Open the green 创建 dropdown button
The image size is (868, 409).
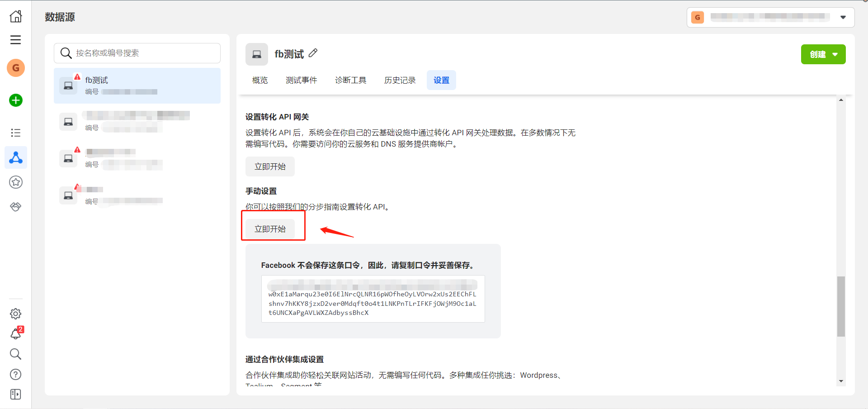pyautogui.click(x=823, y=54)
